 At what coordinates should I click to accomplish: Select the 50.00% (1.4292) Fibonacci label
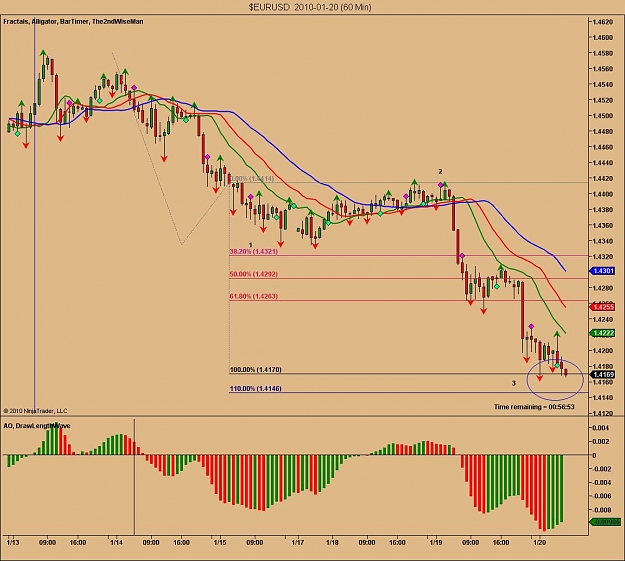[254, 274]
